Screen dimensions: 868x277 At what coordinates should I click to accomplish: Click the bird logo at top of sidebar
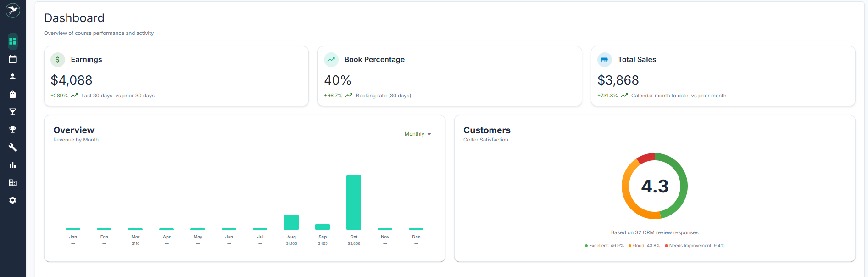pos(13,10)
